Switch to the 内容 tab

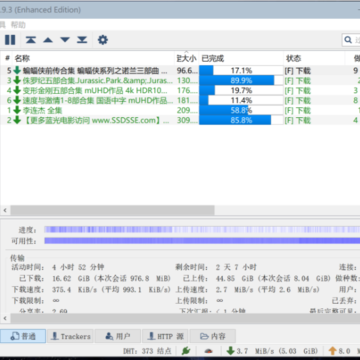[x=213, y=336]
